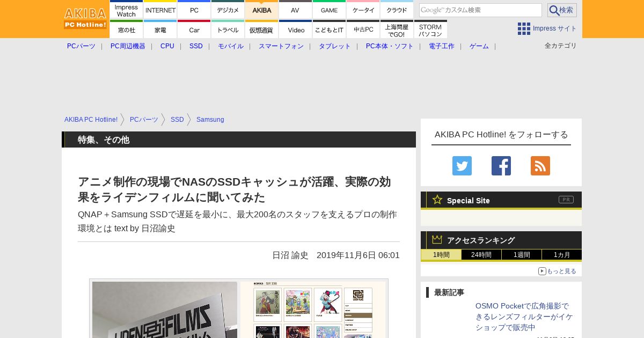
Task: Click the Impress サイト link text
Action: click(555, 28)
